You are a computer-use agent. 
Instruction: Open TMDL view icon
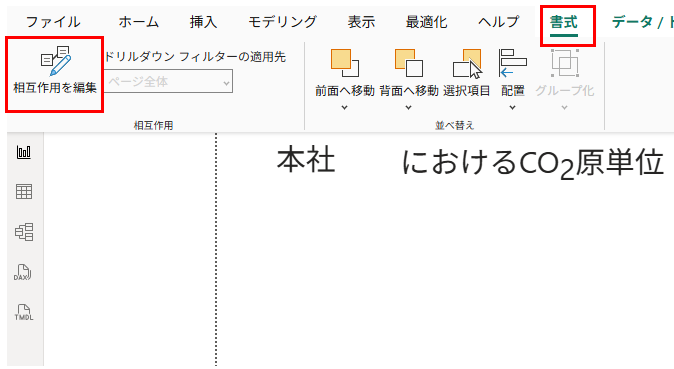(x=24, y=312)
